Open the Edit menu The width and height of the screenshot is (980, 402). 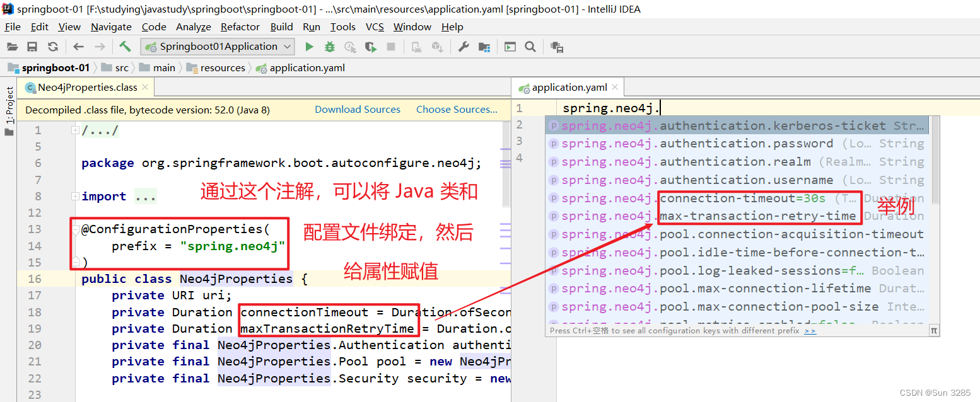[x=40, y=26]
